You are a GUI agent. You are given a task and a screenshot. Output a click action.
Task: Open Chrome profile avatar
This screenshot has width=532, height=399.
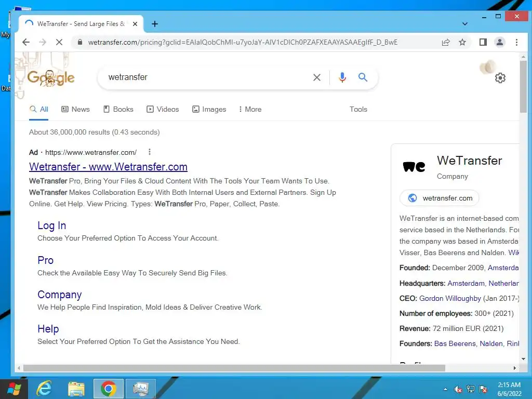coord(500,42)
